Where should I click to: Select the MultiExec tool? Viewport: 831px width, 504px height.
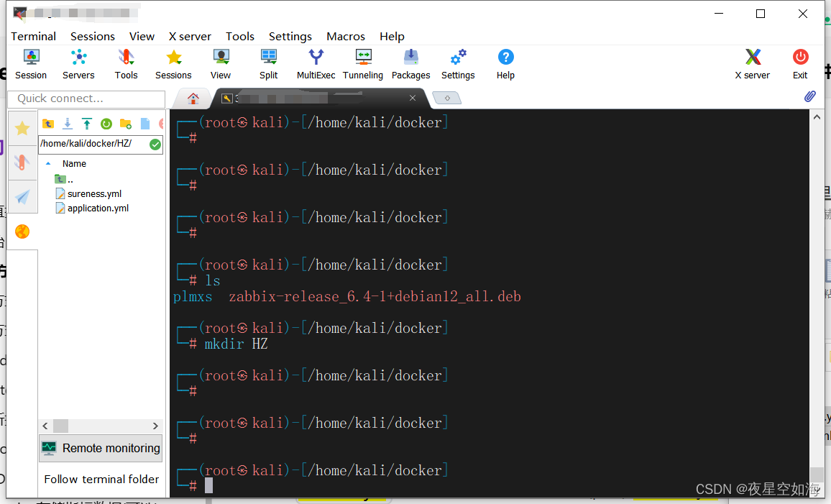pyautogui.click(x=316, y=65)
